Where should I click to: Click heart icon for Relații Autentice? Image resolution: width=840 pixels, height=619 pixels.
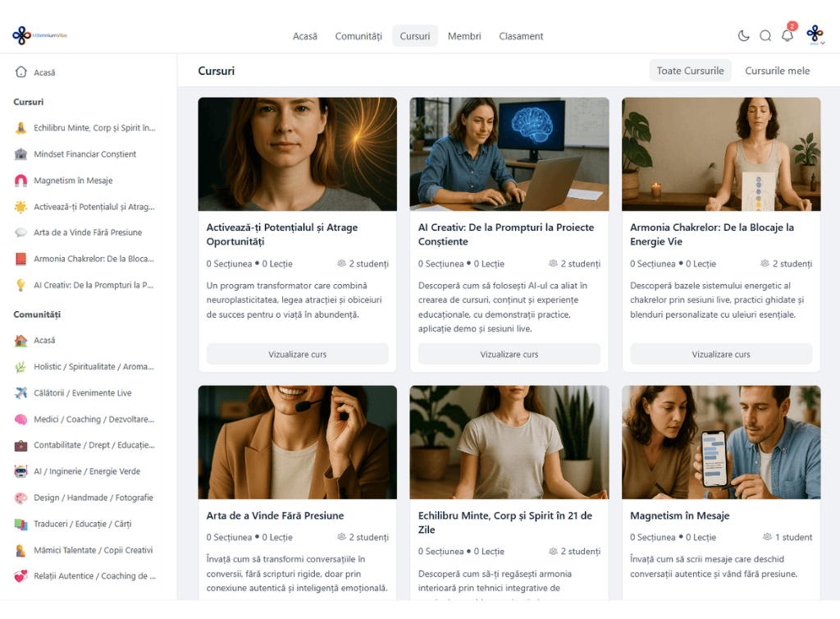click(21, 576)
